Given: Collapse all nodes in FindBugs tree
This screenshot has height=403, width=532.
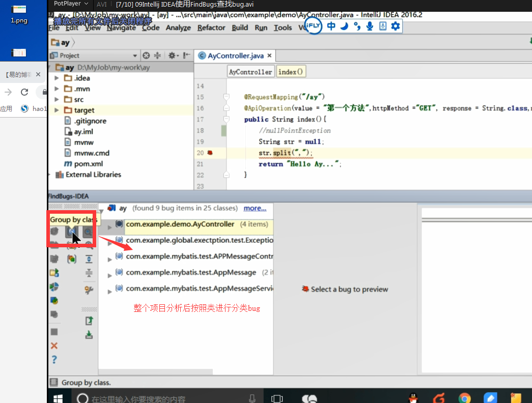Looking at the screenshot, I should point(89,273).
